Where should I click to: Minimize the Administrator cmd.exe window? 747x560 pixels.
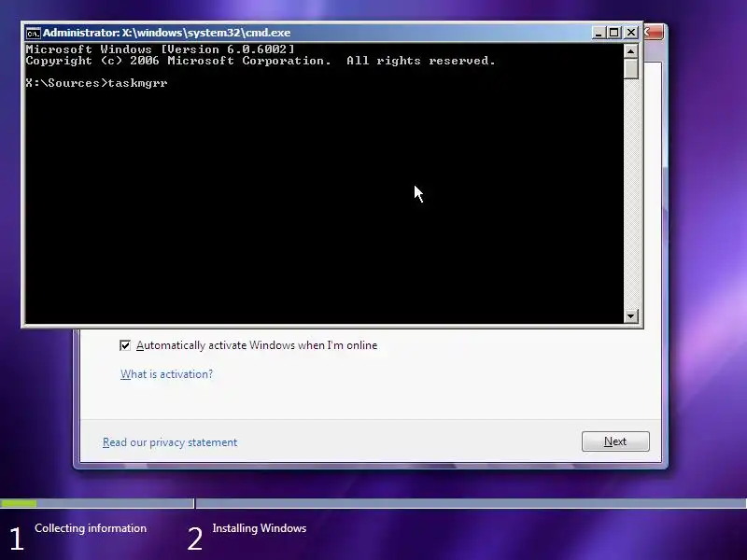[x=599, y=33]
